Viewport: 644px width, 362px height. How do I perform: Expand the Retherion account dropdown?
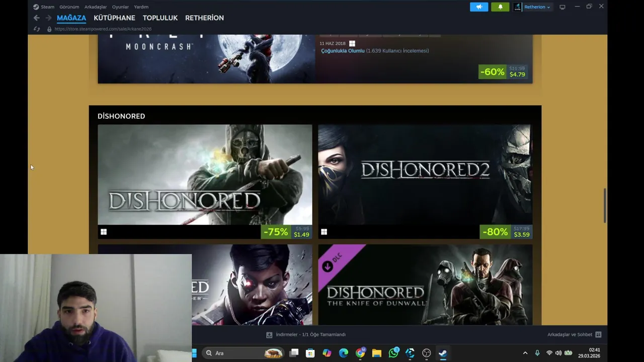coord(548,7)
